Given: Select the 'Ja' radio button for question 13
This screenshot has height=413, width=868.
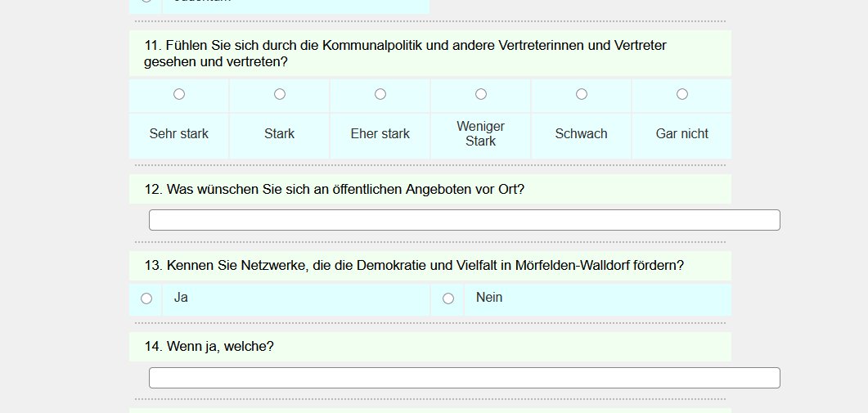Looking at the screenshot, I should click(146, 299).
